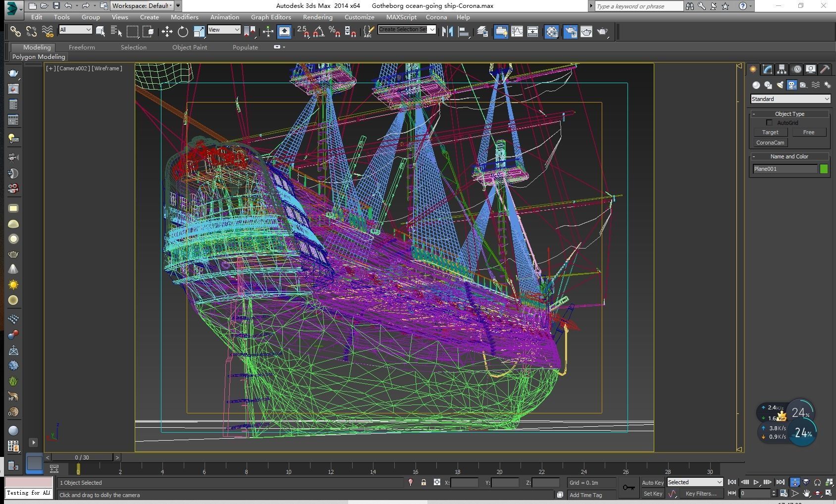
Task: Open the Motion command panel tab
Action: coord(796,69)
